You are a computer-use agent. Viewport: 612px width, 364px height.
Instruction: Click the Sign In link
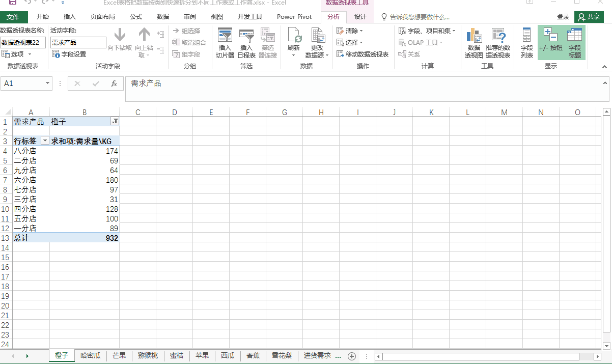coord(563,17)
